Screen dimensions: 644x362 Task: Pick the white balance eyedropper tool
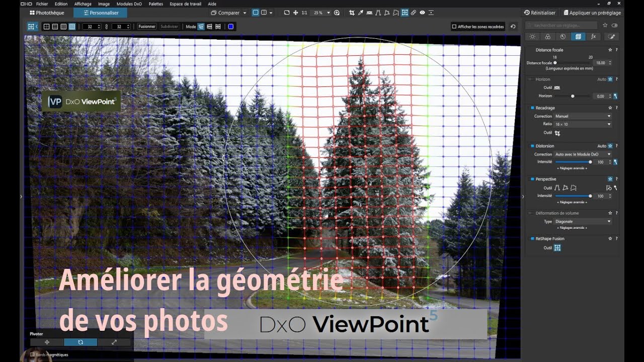click(x=361, y=13)
